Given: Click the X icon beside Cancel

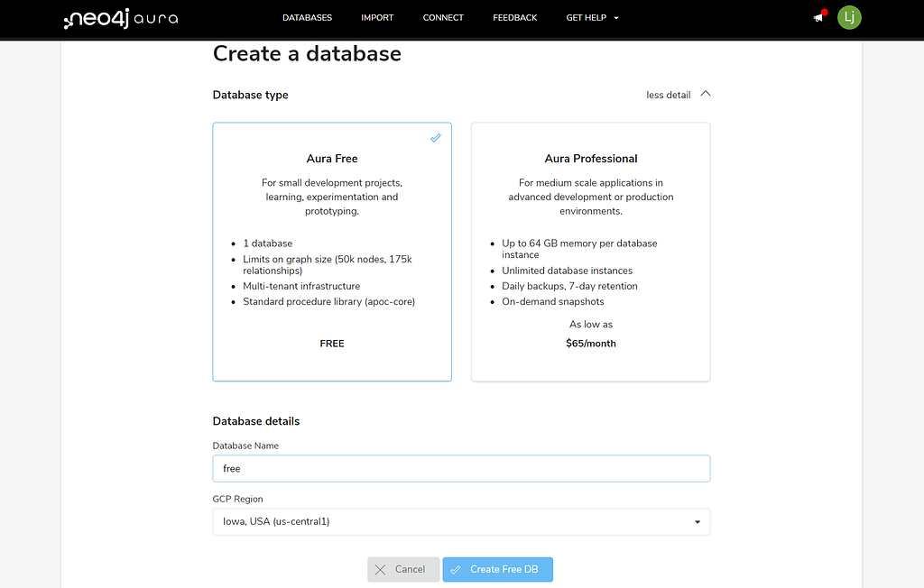Looking at the screenshot, I should pyautogui.click(x=381, y=569).
